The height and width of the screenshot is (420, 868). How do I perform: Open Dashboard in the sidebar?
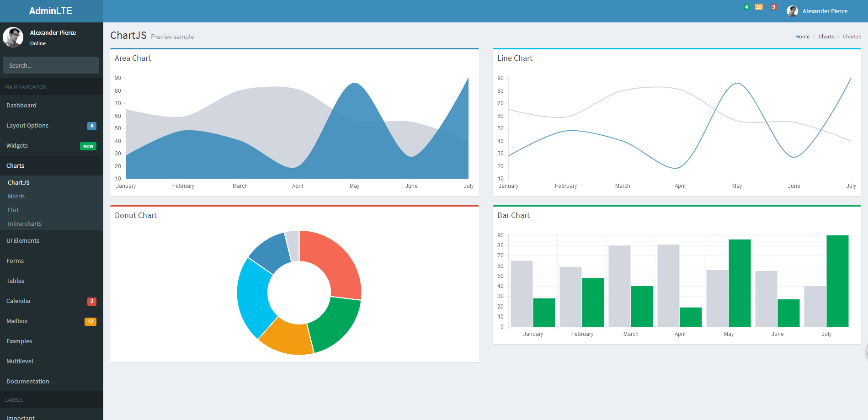(x=52, y=105)
